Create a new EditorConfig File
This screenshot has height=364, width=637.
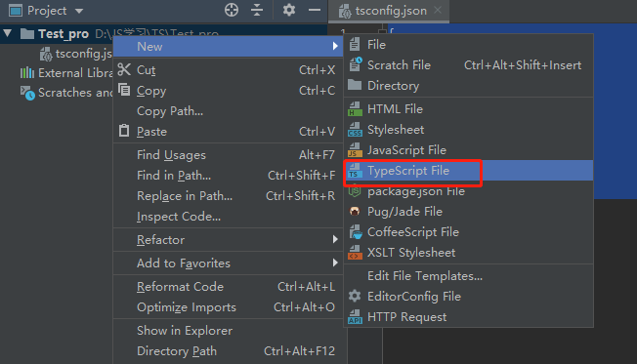pyautogui.click(x=468, y=297)
